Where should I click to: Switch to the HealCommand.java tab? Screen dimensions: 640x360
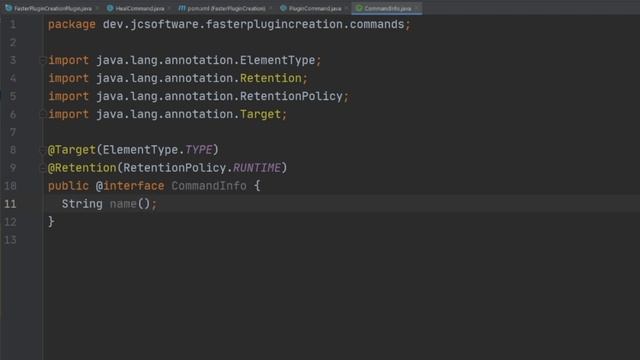[x=139, y=8]
